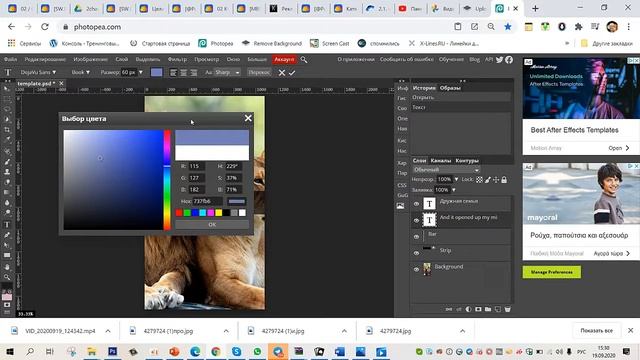Open the 'Обучение' link
The image size is (640, 360).
451,60
